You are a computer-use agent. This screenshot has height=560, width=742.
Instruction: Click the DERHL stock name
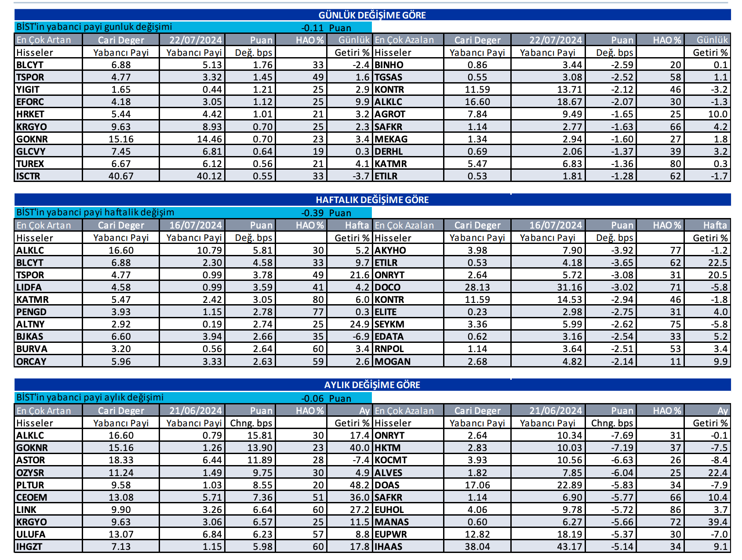pos(389,152)
